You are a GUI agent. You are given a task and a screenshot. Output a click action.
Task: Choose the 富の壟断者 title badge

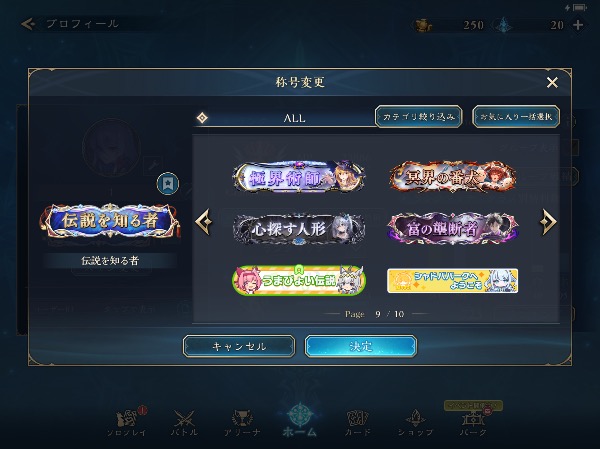click(453, 229)
